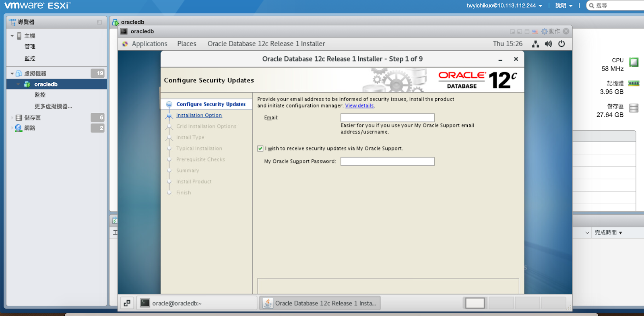Select first workspace in workspace switcher
Screen dimensions: 644x316
point(475,303)
